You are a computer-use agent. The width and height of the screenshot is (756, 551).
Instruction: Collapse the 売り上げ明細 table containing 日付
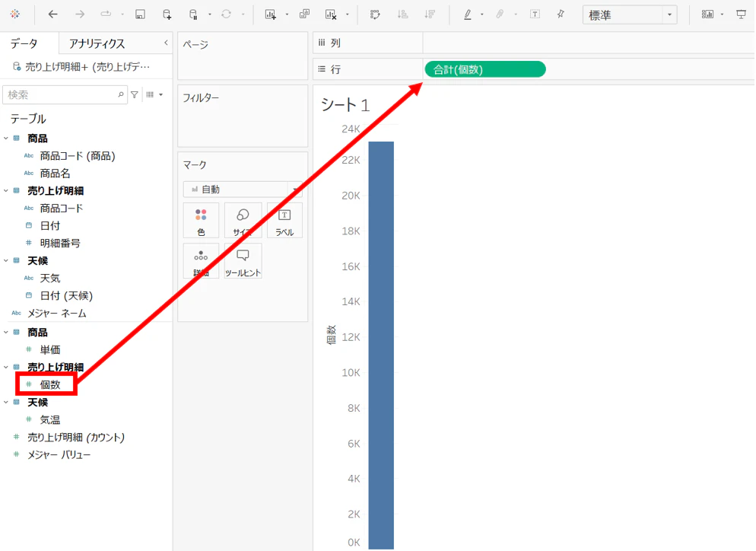[x=6, y=190]
